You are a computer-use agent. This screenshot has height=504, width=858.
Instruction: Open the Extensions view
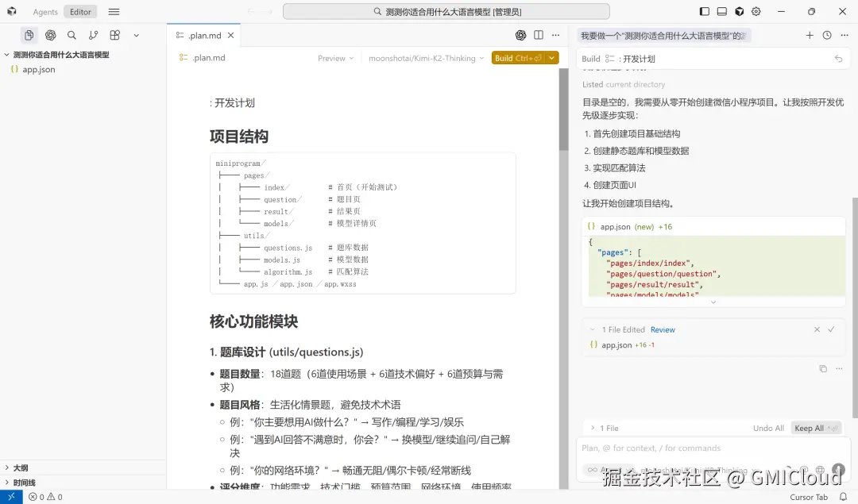tap(115, 35)
